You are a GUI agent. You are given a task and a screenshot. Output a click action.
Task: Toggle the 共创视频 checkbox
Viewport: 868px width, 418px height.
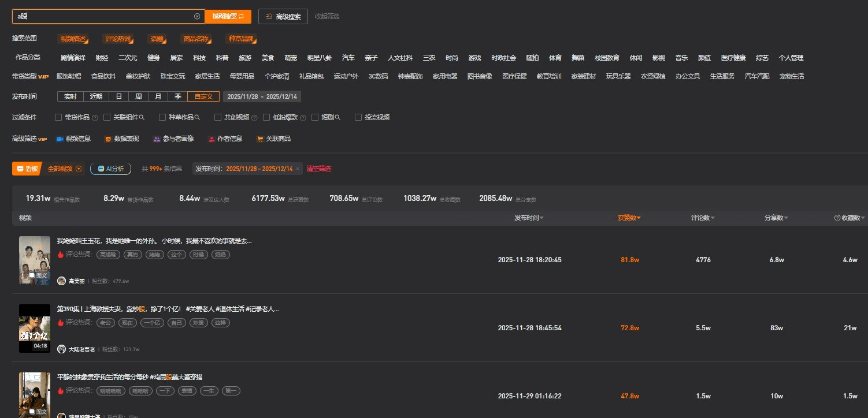click(218, 117)
